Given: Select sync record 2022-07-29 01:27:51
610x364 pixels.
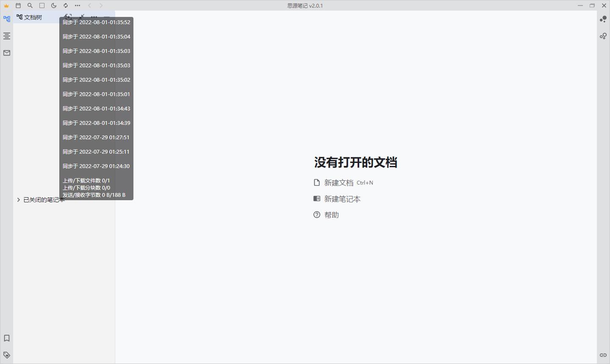Looking at the screenshot, I should click(96, 137).
